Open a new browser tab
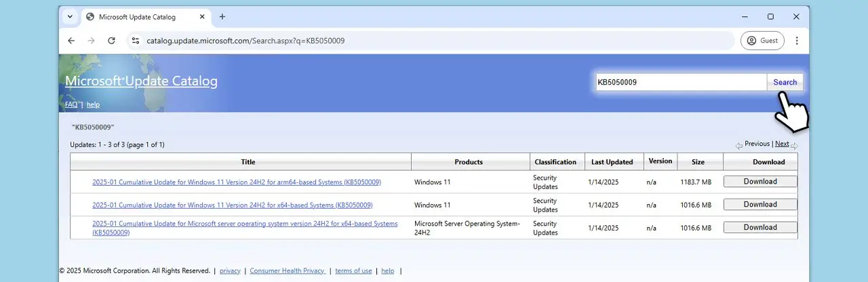868x282 pixels. [x=222, y=17]
